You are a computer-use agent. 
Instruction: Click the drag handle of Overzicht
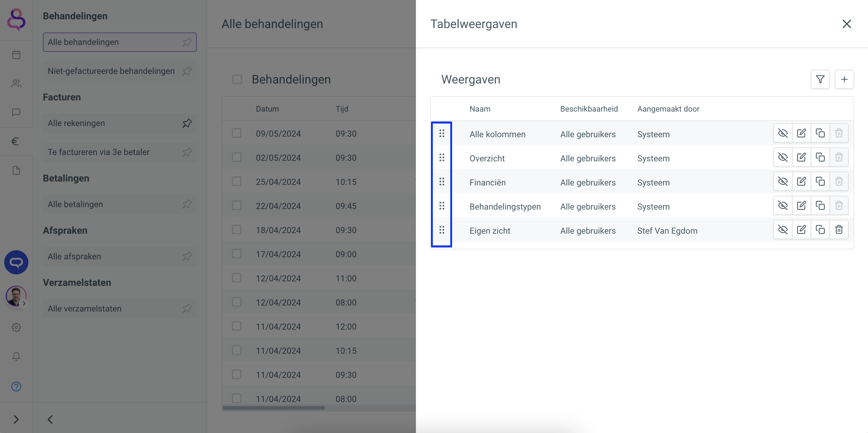pyautogui.click(x=442, y=158)
